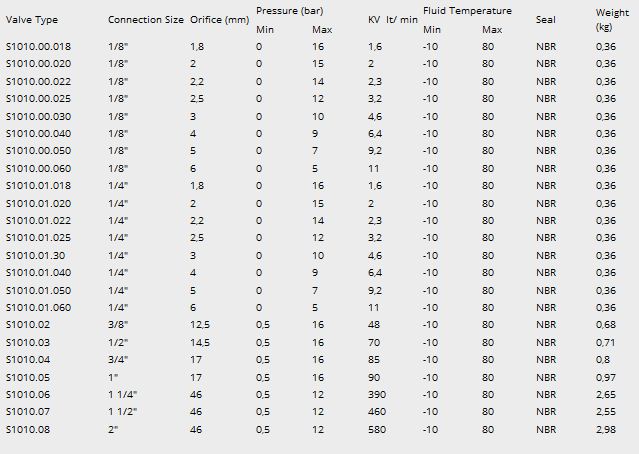Click the KV value 580
639x454 pixels.
click(378, 429)
